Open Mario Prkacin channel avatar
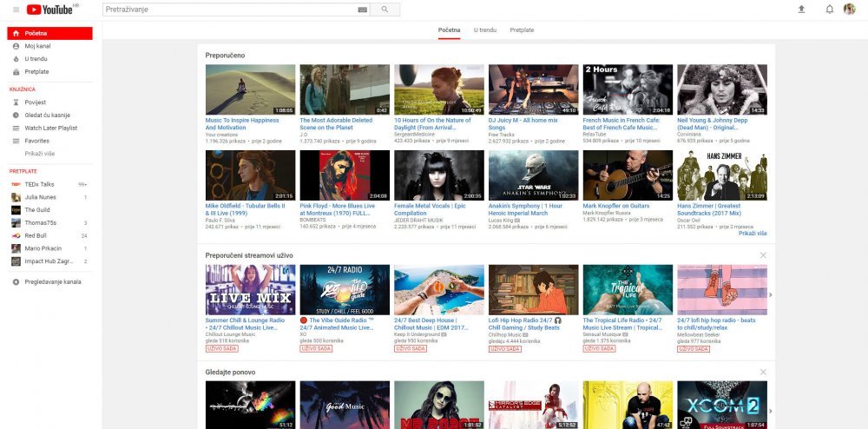 16,248
